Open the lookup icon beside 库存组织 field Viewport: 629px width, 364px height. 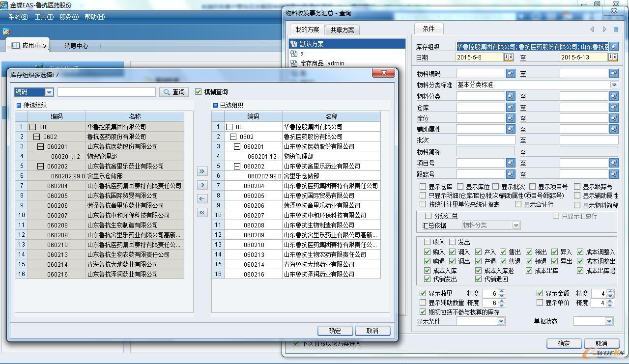[613, 47]
